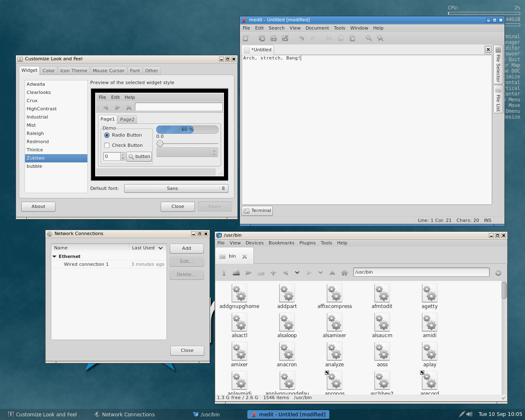Click the Undo arrow in medit toolbar
525x420 pixels.
click(301, 38)
